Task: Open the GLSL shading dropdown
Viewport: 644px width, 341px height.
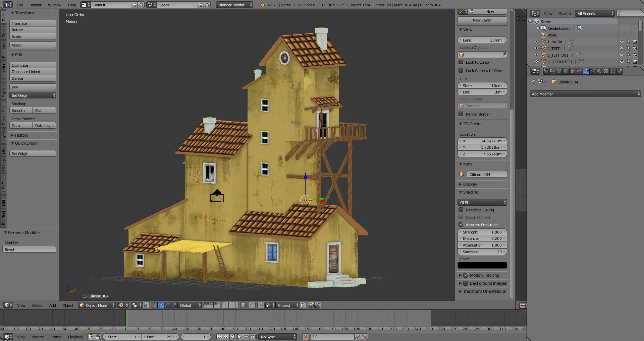Action: coord(482,202)
